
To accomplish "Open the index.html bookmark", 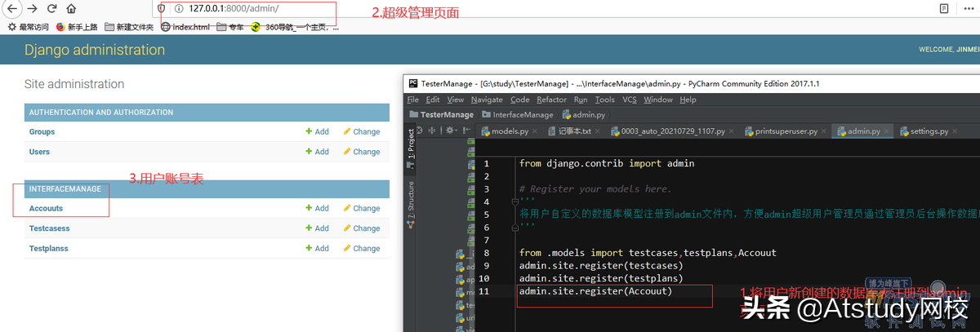I will 185,27.
